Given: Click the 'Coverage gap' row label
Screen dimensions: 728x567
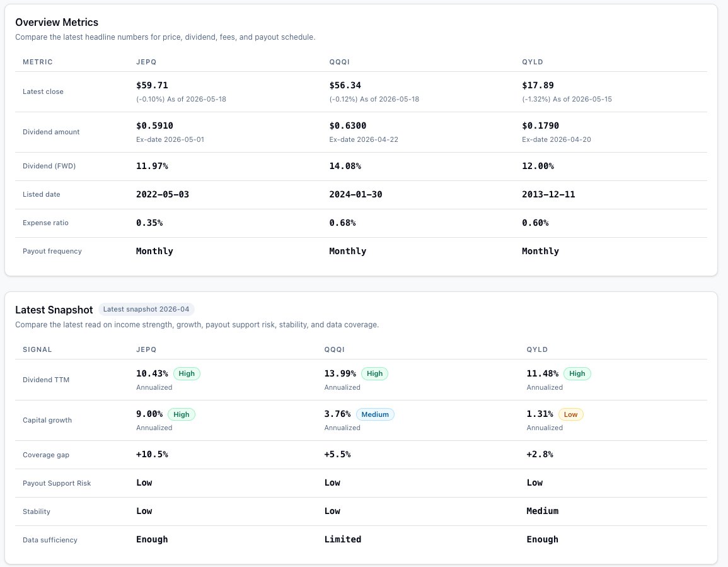Looking at the screenshot, I should click(x=46, y=455).
